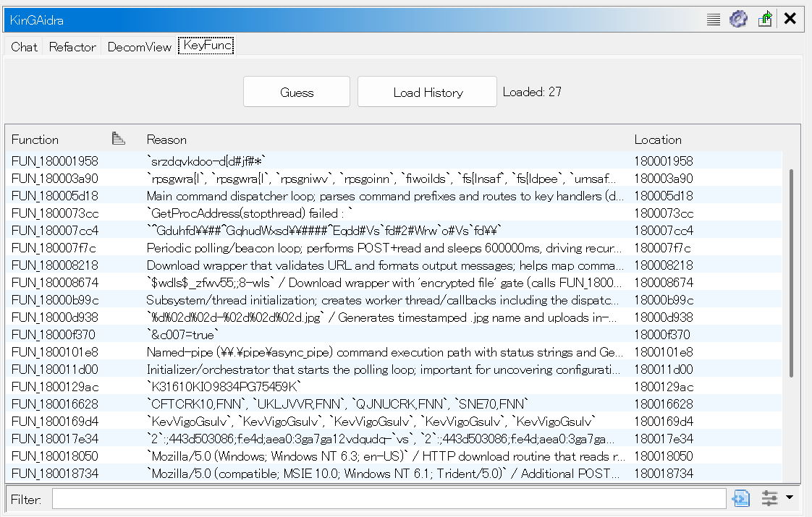
Task: Select row FUN_180018734
Action: coord(394,473)
